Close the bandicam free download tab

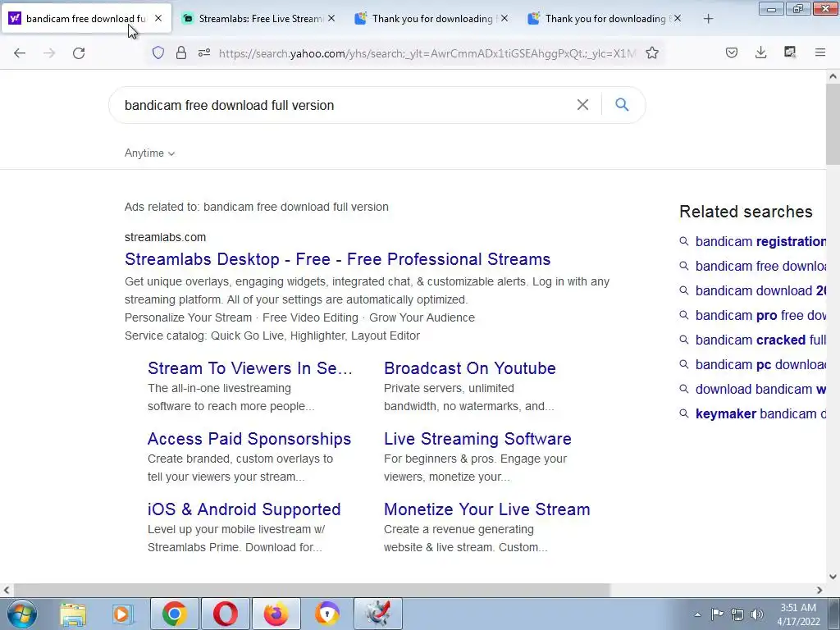(x=158, y=18)
